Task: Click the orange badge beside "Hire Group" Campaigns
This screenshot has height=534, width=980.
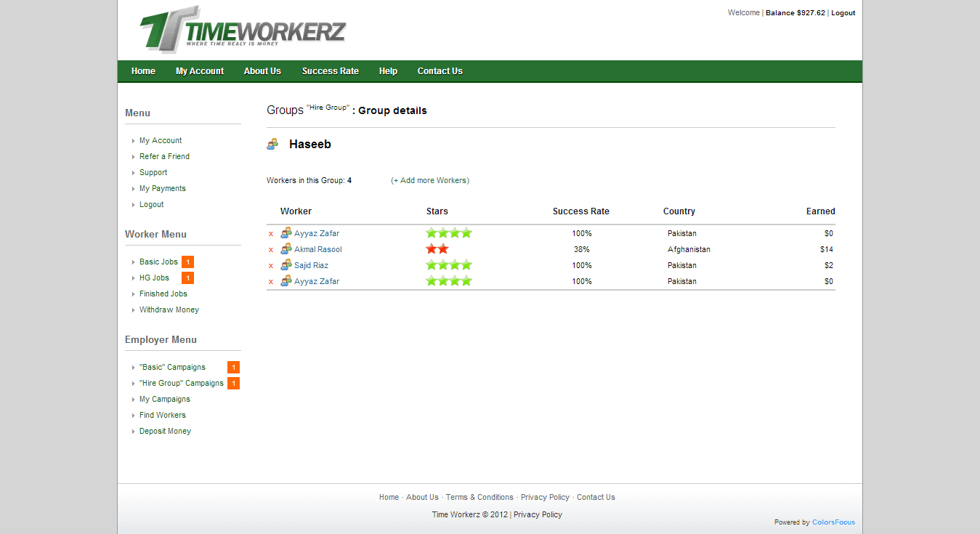Action: [x=233, y=384]
